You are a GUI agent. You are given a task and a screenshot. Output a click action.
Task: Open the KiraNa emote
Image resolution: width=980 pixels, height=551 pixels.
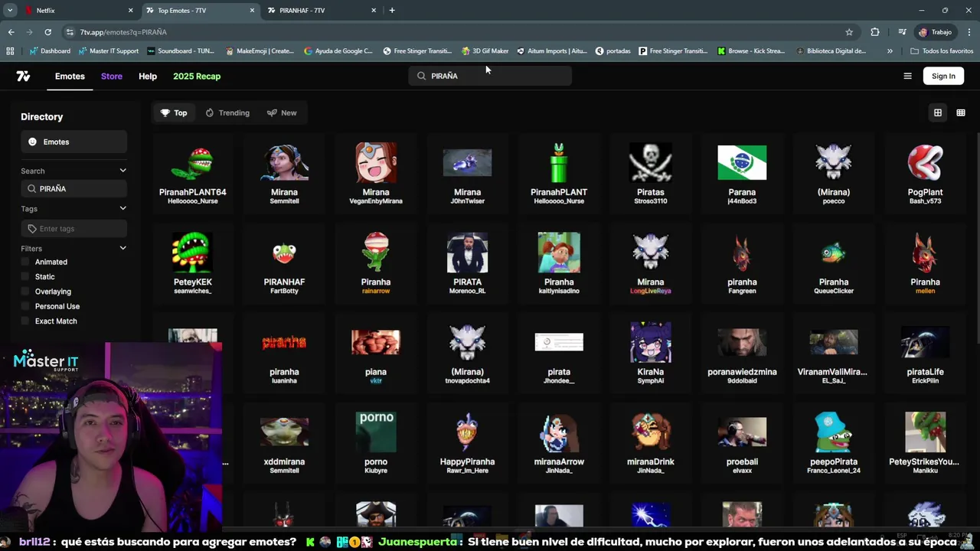point(650,353)
